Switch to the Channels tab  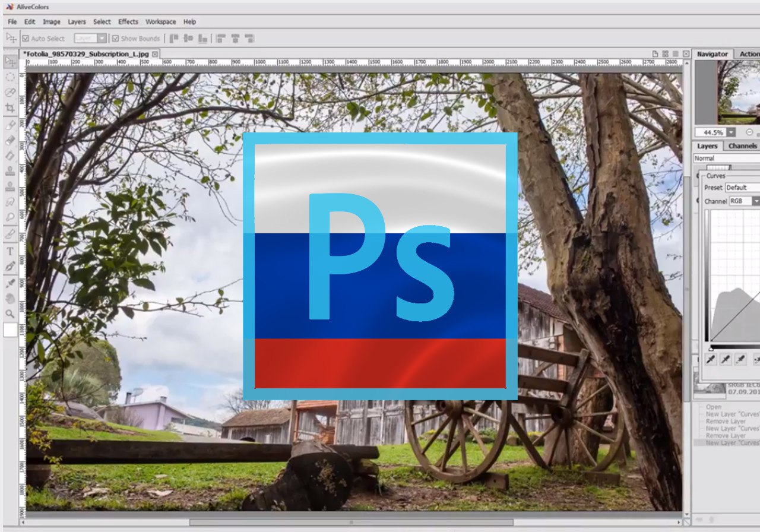[x=742, y=146]
